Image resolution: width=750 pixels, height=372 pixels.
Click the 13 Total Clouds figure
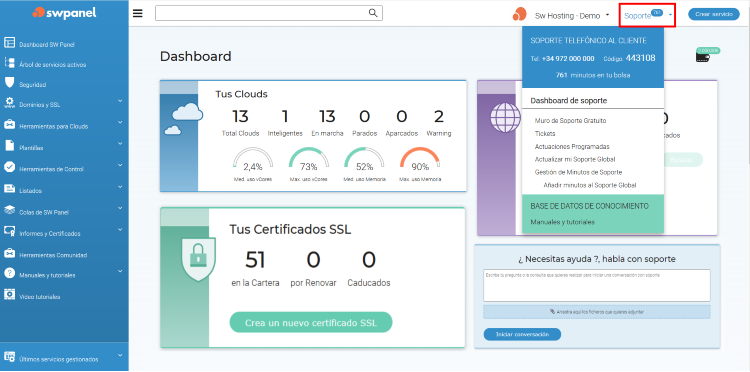[x=241, y=116]
